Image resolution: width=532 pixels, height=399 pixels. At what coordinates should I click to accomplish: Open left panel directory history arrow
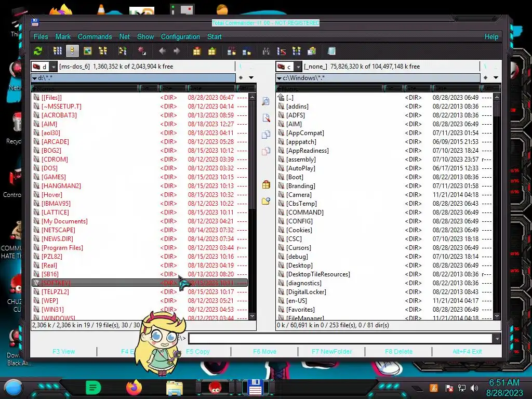pos(251,78)
